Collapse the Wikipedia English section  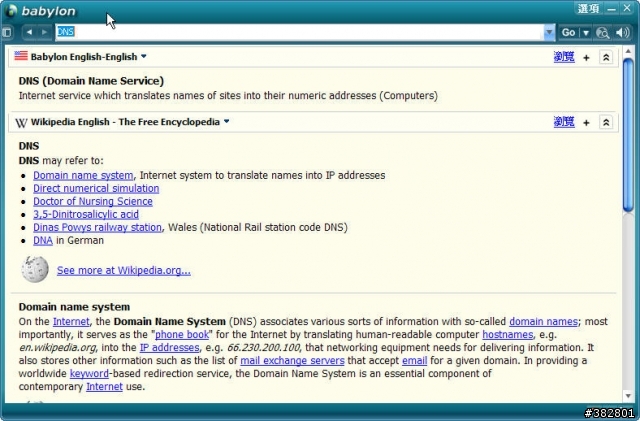pyautogui.click(x=606, y=123)
